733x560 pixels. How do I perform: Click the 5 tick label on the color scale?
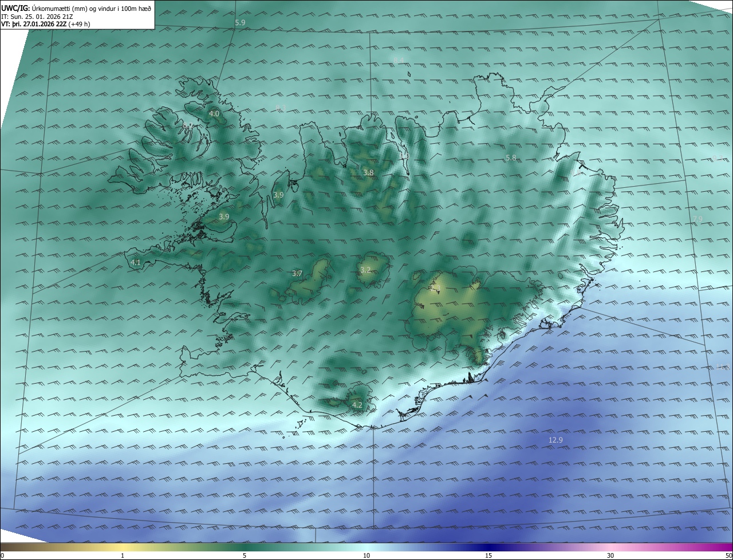(x=245, y=555)
